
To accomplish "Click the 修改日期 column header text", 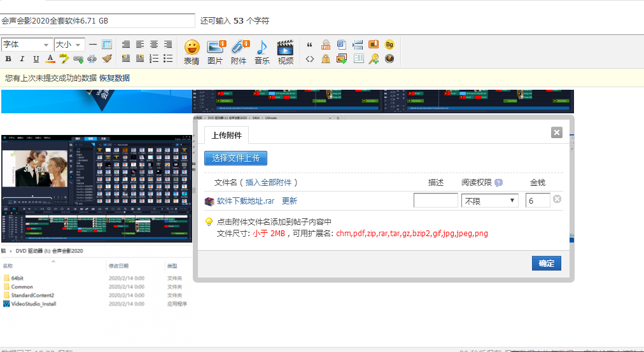I will 119,265.
